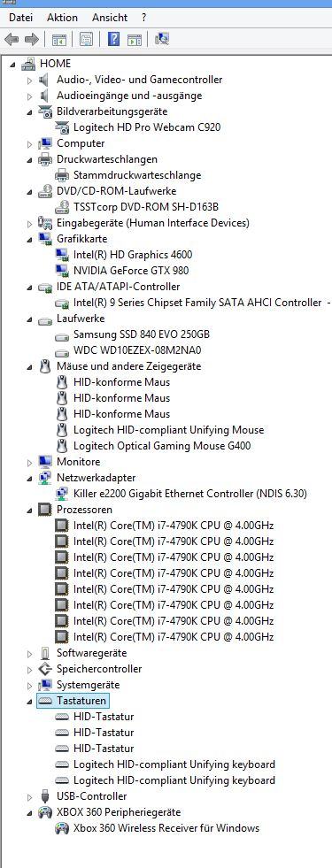Click the scan for hardware changes icon
The image size is (332, 868).
click(x=162, y=39)
